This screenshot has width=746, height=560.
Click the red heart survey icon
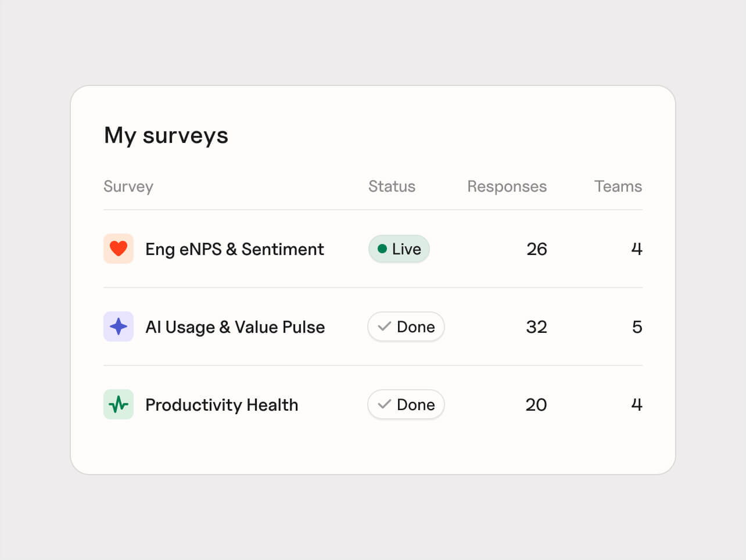(x=119, y=249)
